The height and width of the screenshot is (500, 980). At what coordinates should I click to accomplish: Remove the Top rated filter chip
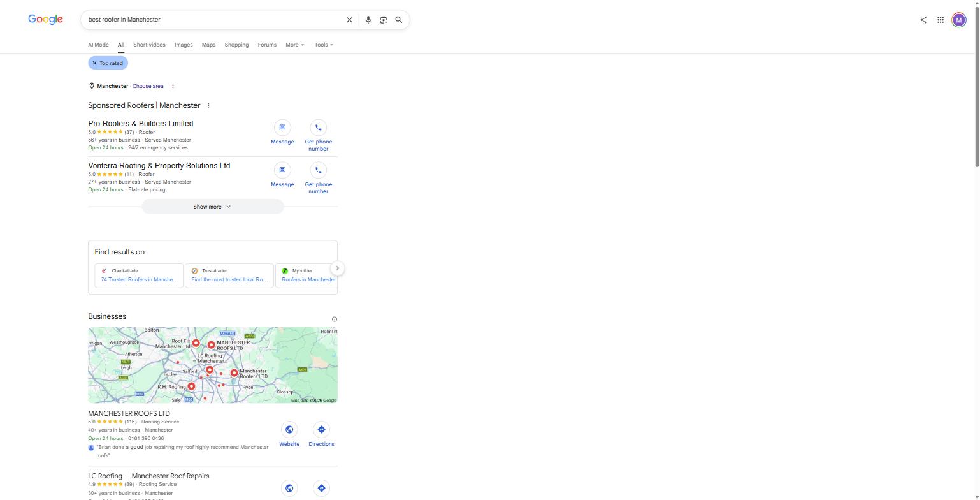pyautogui.click(x=94, y=63)
